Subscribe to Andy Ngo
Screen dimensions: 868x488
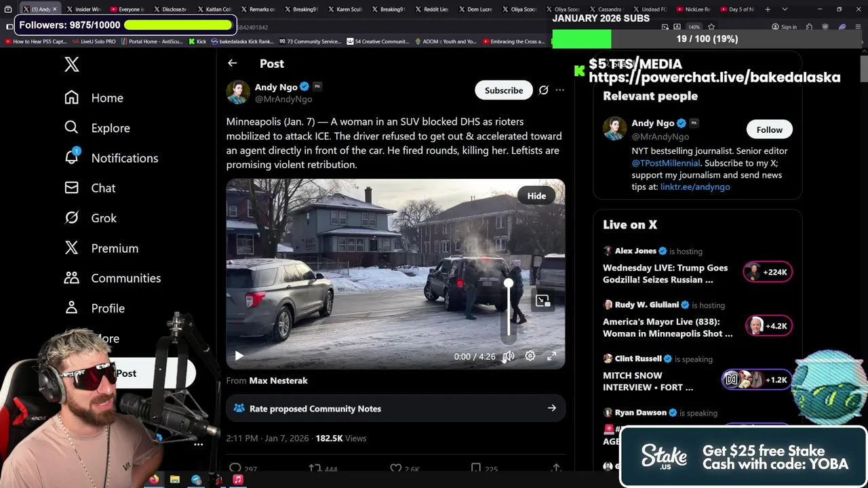[504, 90]
